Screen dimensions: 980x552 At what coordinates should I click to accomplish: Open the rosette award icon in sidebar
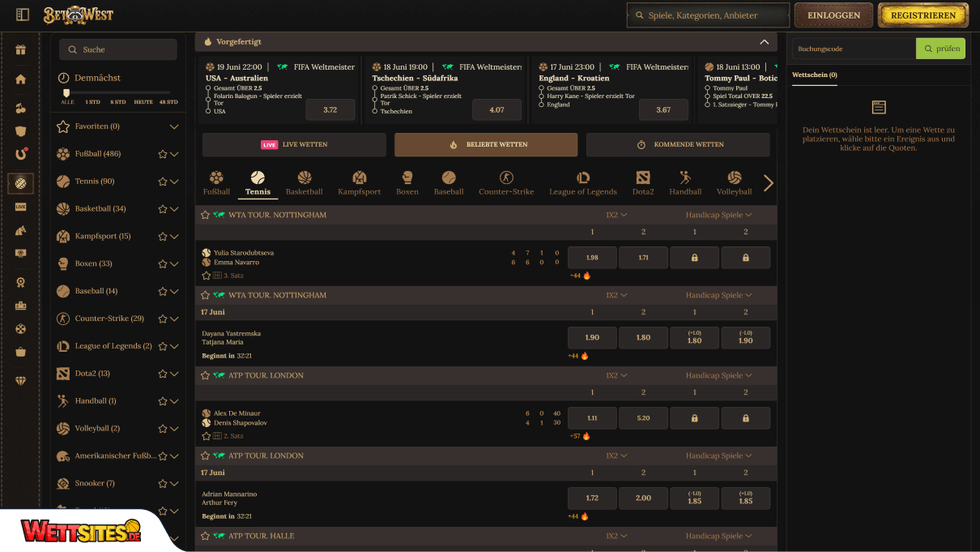coord(21,283)
